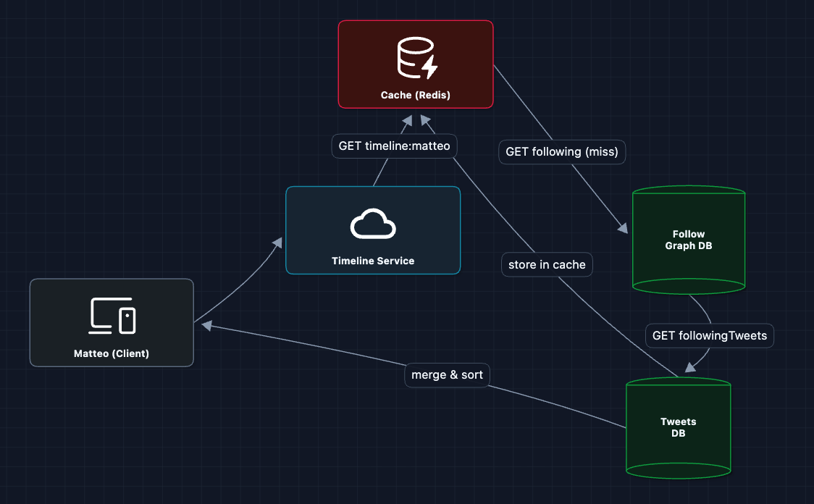Click the arrowhead on top of Tweets DB

(x=692, y=366)
